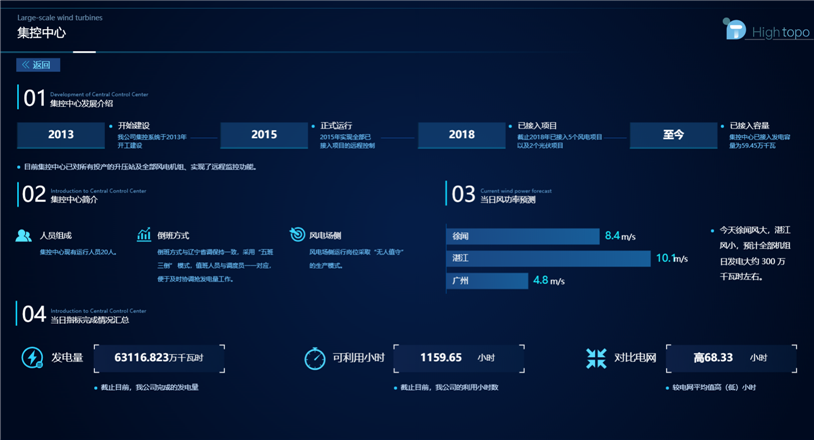Select the 2015 timeline box
The height and width of the screenshot is (440, 814).
click(x=264, y=135)
